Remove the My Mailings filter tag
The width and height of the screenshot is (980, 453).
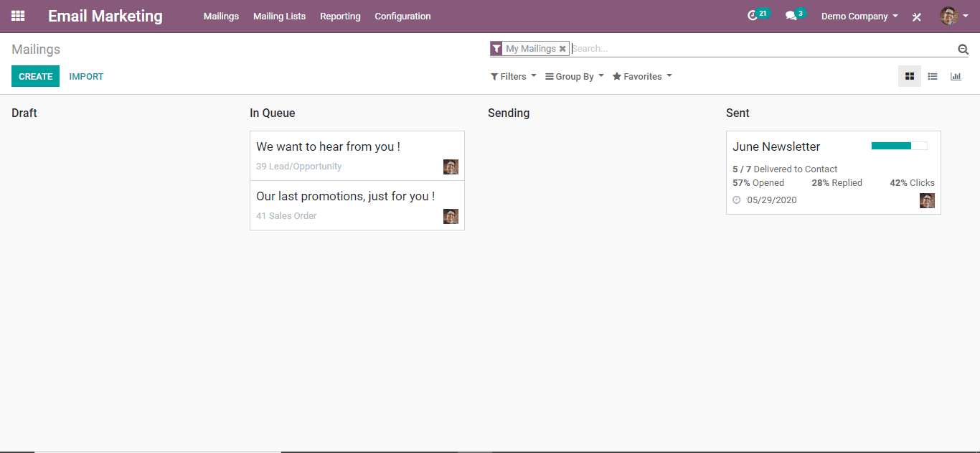562,49
